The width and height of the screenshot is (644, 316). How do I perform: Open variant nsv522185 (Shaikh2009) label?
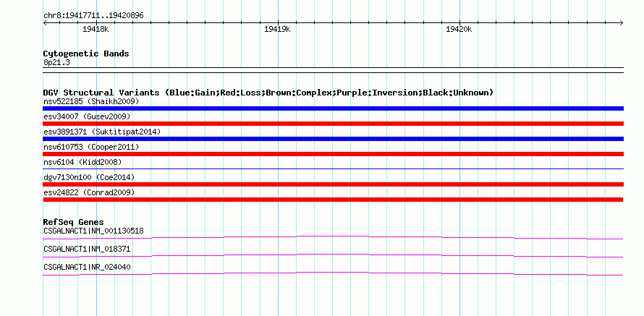[91, 101]
